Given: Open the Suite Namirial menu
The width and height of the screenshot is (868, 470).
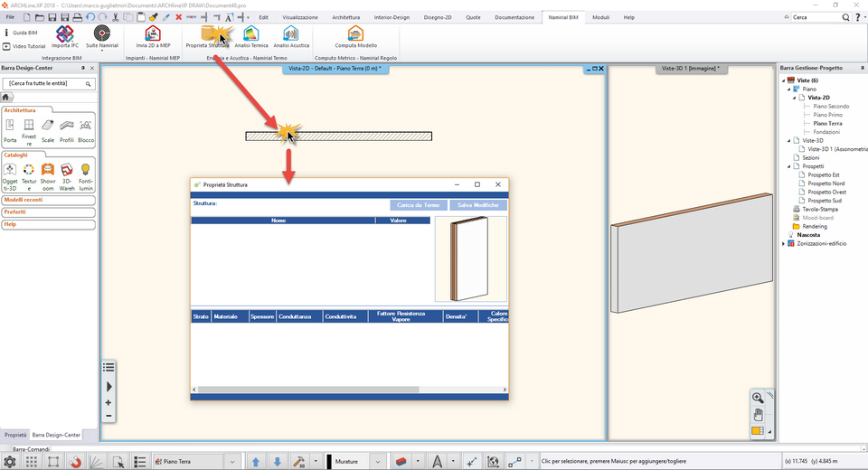Looking at the screenshot, I should pyautogui.click(x=102, y=37).
